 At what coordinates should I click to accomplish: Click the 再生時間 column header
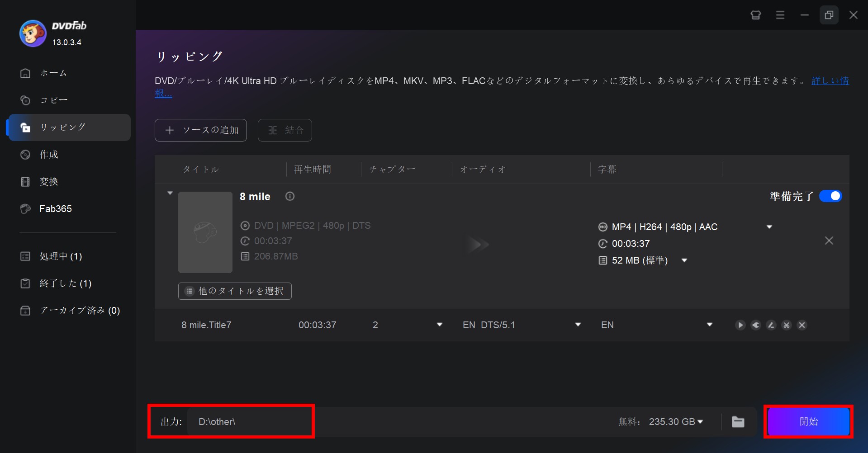tap(313, 170)
